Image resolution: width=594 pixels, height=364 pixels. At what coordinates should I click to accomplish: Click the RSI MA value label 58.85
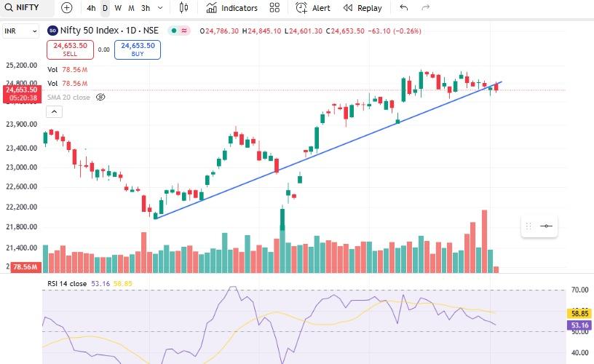pos(579,313)
